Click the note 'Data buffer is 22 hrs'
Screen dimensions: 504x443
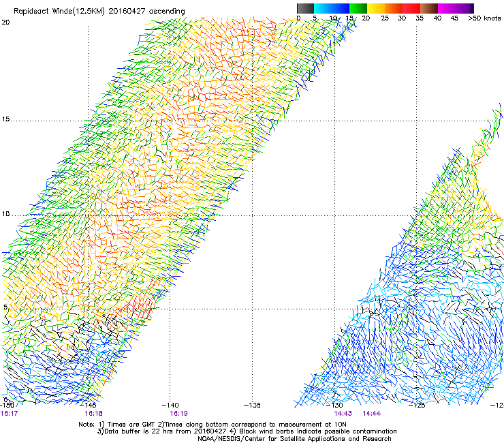click(138, 431)
